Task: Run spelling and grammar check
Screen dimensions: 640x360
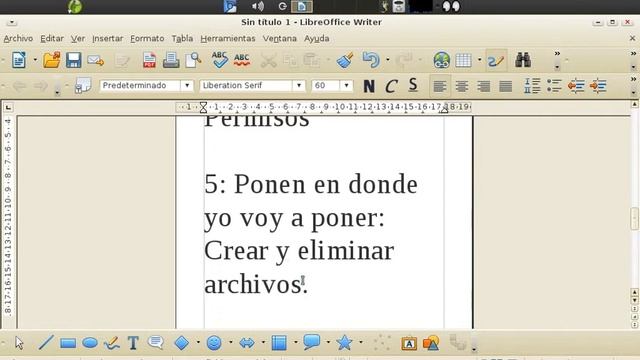Action: click(x=220, y=60)
